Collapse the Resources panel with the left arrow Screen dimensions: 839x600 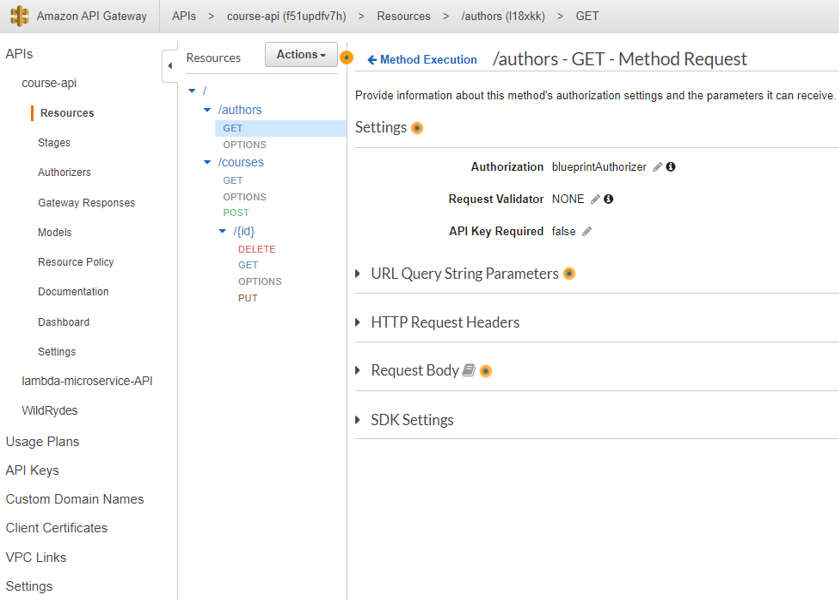click(170, 66)
